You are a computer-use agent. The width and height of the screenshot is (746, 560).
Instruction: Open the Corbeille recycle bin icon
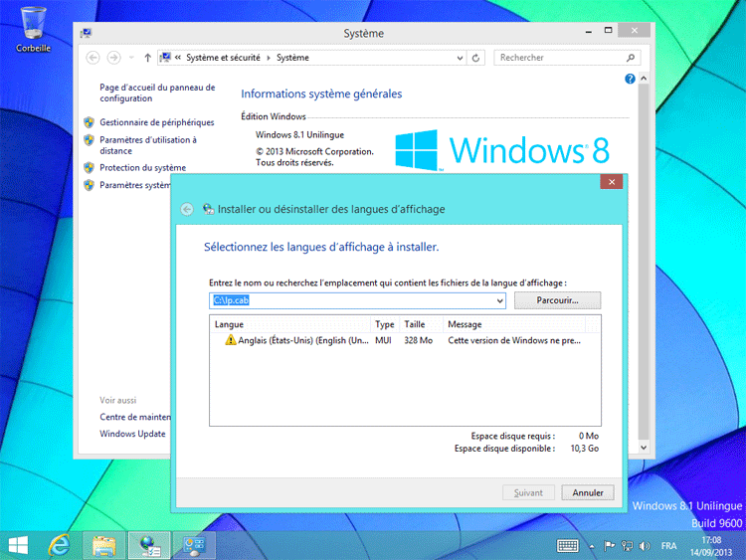(x=33, y=27)
